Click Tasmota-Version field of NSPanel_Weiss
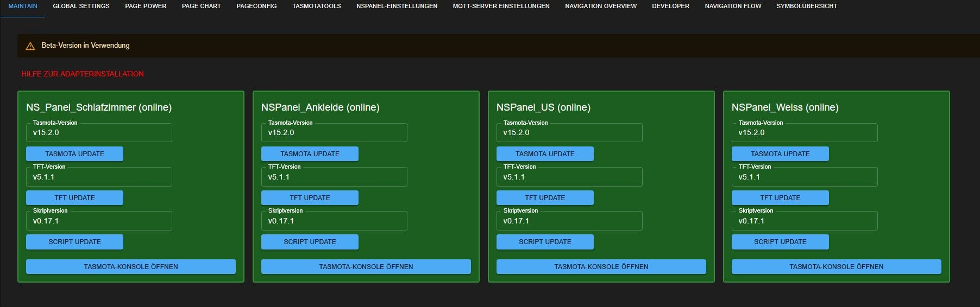This screenshot has width=980, height=307. click(805, 132)
